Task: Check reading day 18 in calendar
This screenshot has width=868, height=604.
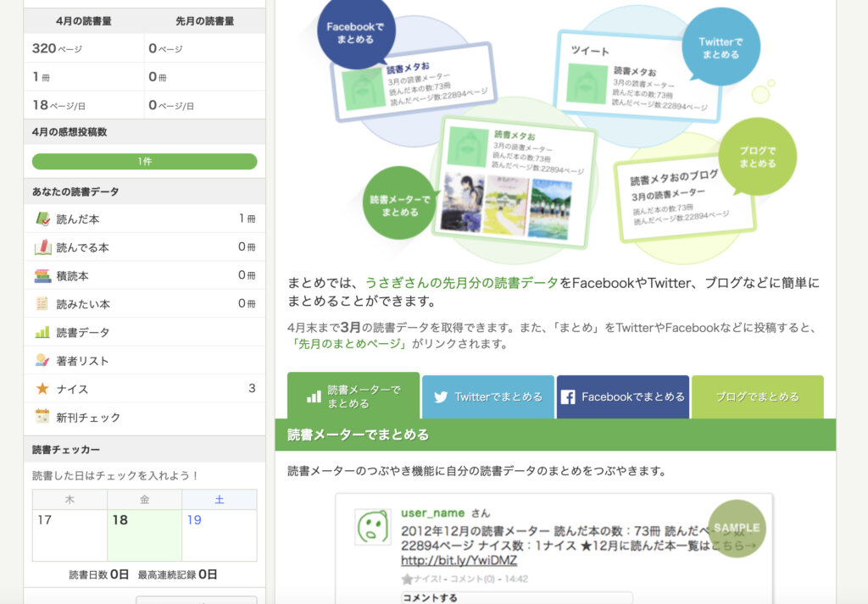Action: point(144,535)
